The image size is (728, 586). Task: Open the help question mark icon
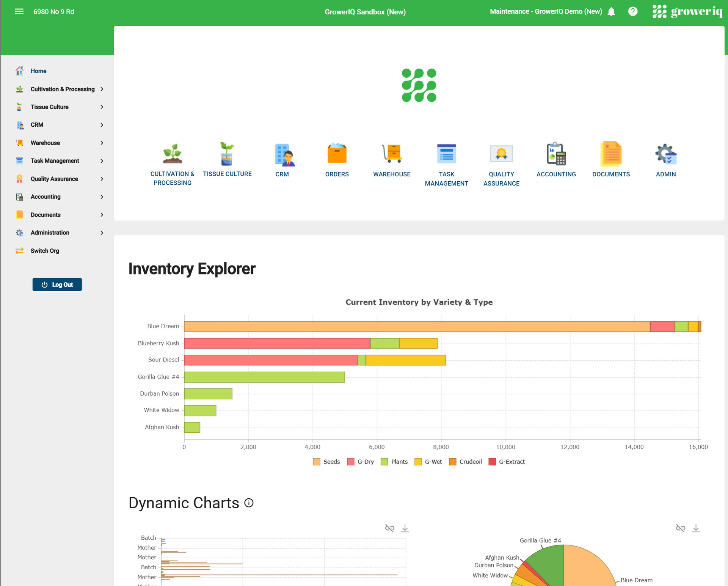(632, 11)
